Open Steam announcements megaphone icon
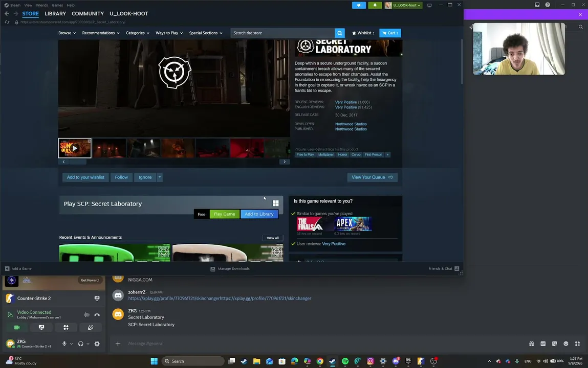588x368 pixels. (359, 5)
